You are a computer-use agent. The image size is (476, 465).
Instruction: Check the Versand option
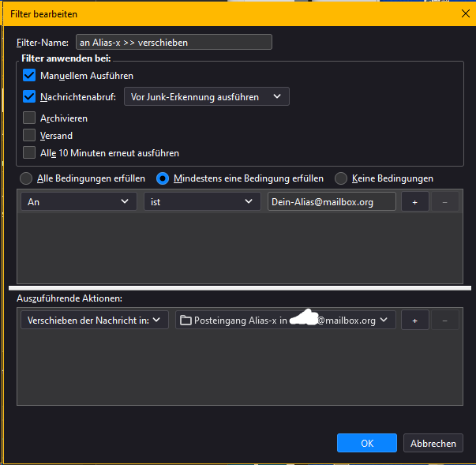tap(29, 135)
